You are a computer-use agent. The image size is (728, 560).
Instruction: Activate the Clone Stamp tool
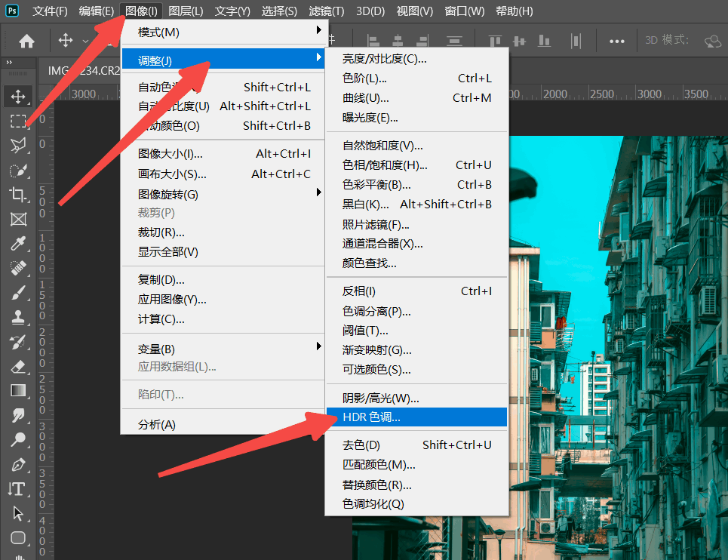coord(18,318)
